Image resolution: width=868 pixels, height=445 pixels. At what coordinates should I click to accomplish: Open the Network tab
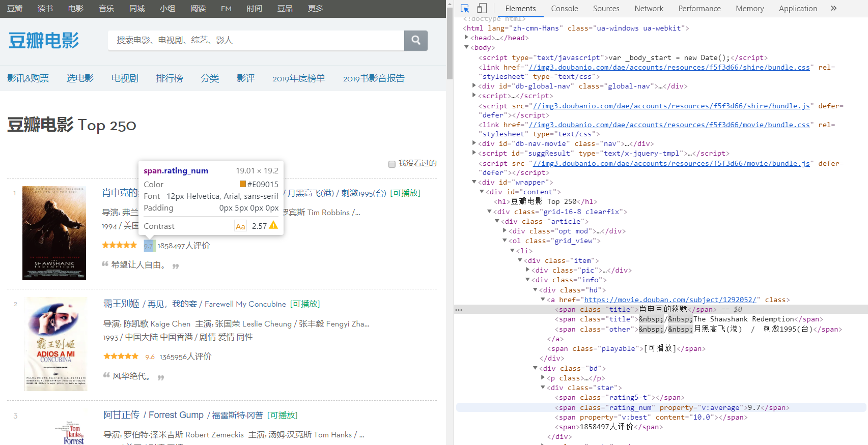click(x=649, y=9)
